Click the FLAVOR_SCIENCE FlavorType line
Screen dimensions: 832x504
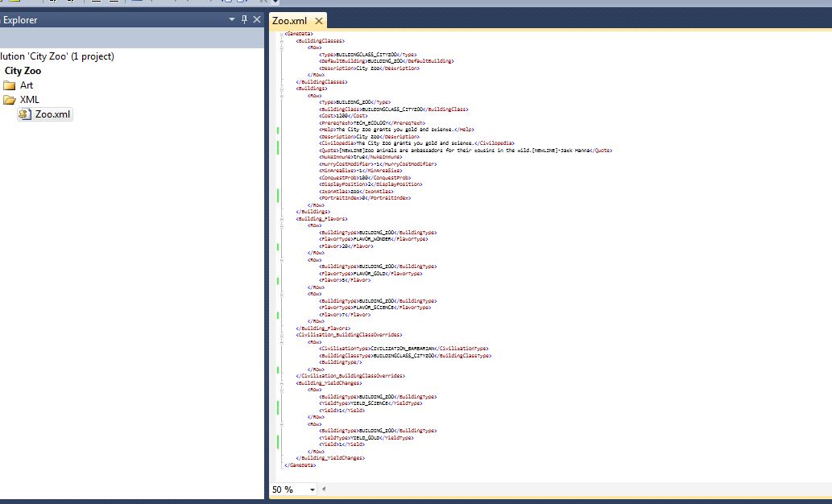375,308
